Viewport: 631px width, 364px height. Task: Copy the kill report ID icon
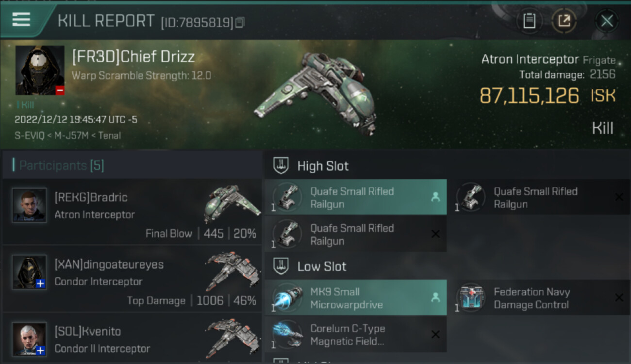pyautogui.click(x=240, y=22)
